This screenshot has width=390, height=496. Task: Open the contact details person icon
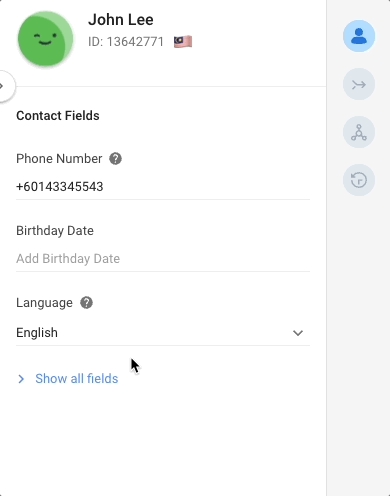pyautogui.click(x=359, y=36)
